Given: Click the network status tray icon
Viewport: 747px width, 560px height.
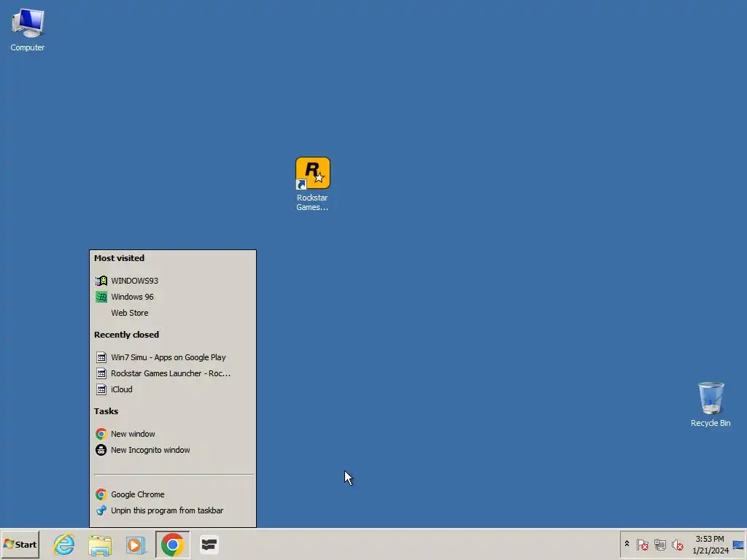Looking at the screenshot, I should 659,544.
